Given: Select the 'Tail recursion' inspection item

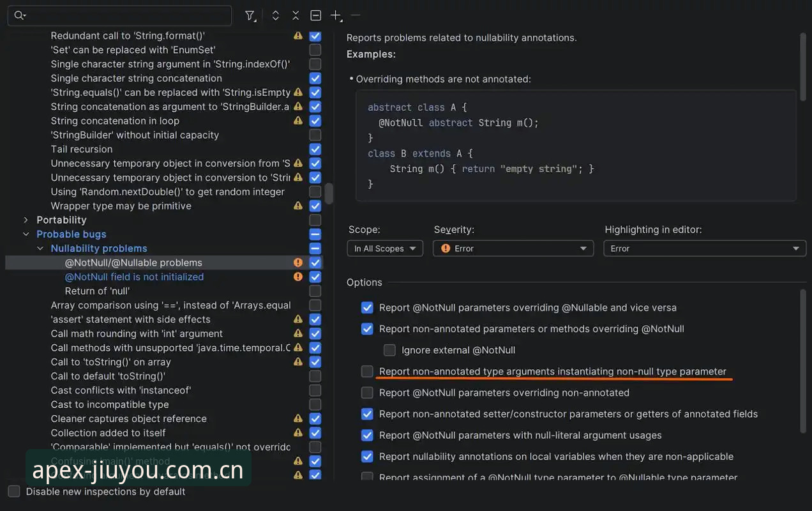Looking at the screenshot, I should pyautogui.click(x=82, y=149).
